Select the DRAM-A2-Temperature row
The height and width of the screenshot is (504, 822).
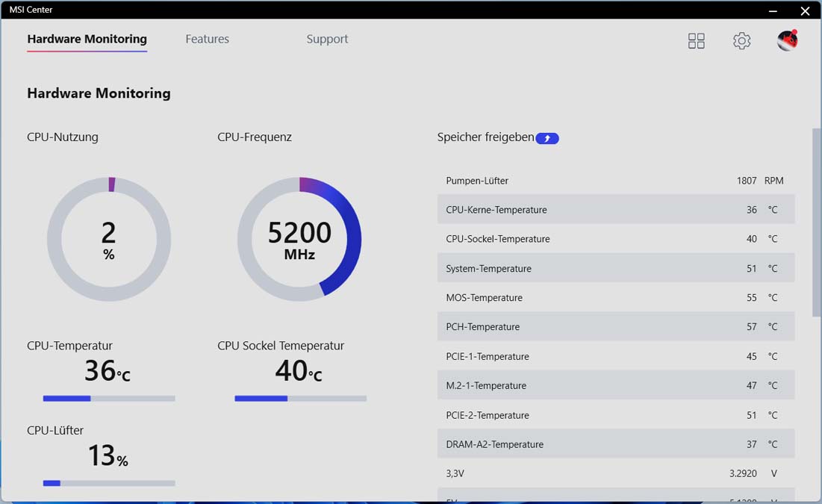point(616,444)
